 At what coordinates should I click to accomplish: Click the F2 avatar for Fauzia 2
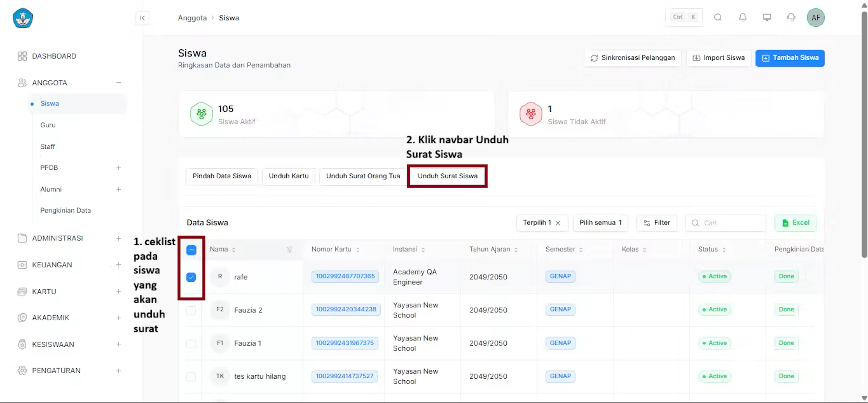220,310
